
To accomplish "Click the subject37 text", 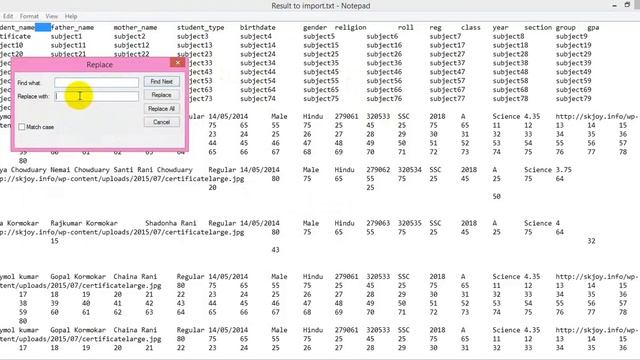I will (447, 63).
